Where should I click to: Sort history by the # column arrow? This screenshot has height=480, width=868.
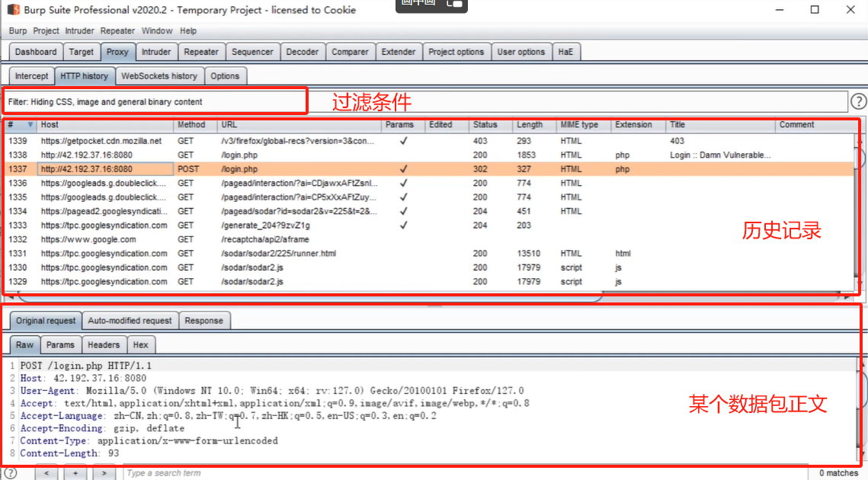tap(30, 125)
